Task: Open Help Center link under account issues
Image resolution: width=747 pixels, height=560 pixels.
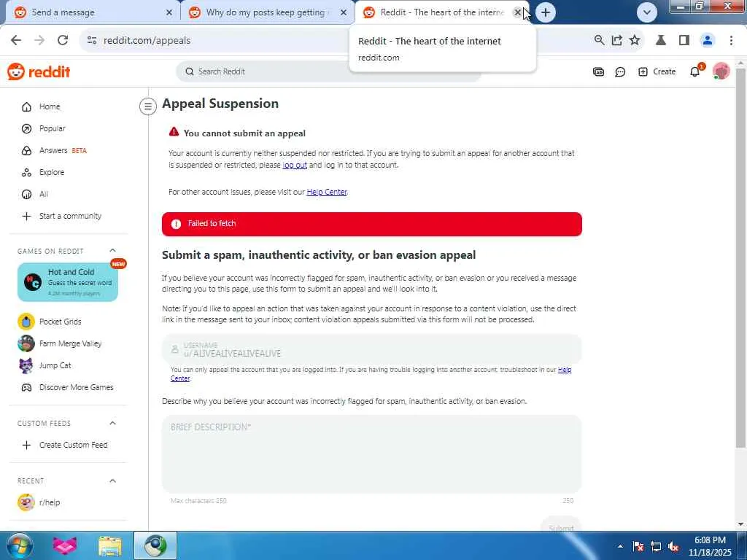Action: [327, 192]
